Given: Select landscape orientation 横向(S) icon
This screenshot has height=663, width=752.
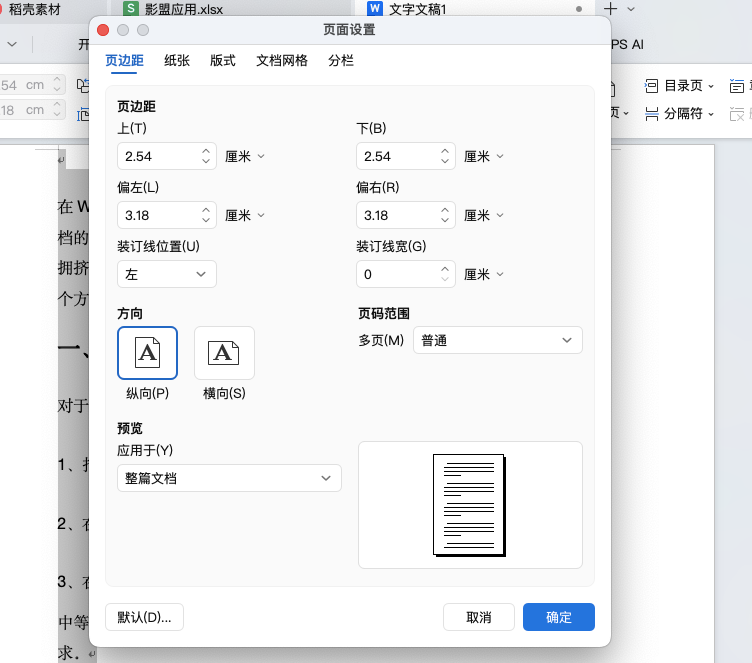Looking at the screenshot, I should pyautogui.click(x=224, y=353).
